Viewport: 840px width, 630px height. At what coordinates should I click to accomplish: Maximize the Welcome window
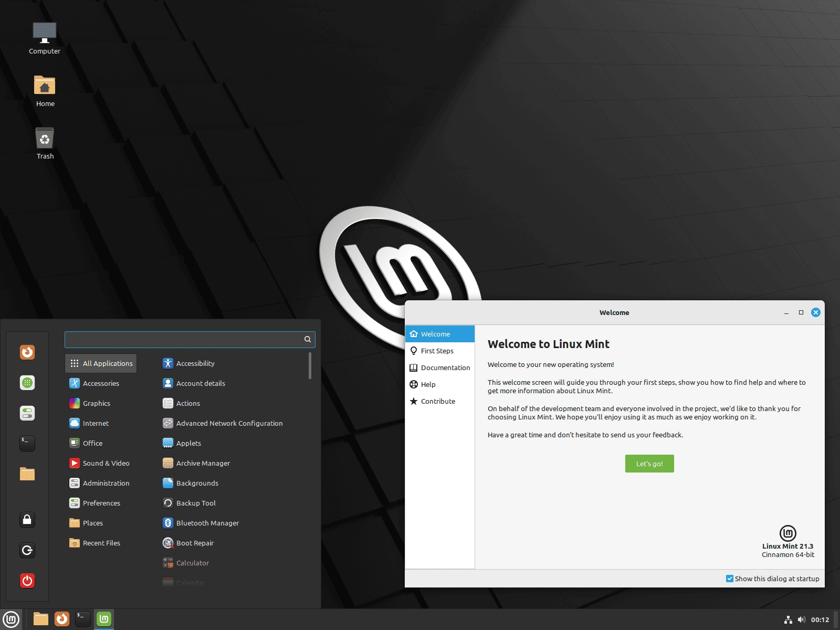[x=801, y=312]
